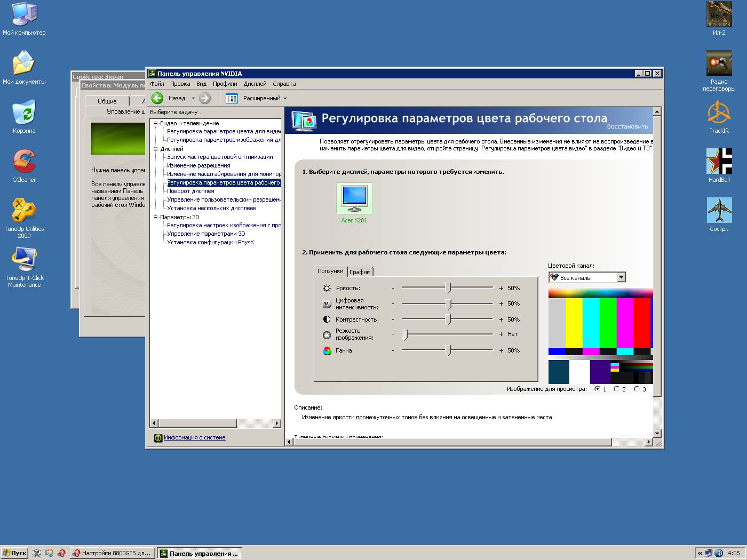Click the Гамма slider thumb
The image size is (747, 560).
448,350
